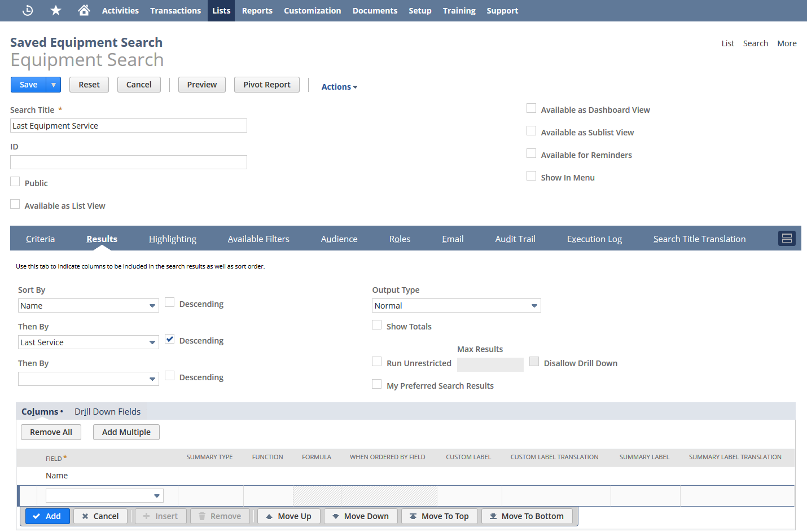Select the Name column row
Viewport: 807px width, 532px height.
405,476
